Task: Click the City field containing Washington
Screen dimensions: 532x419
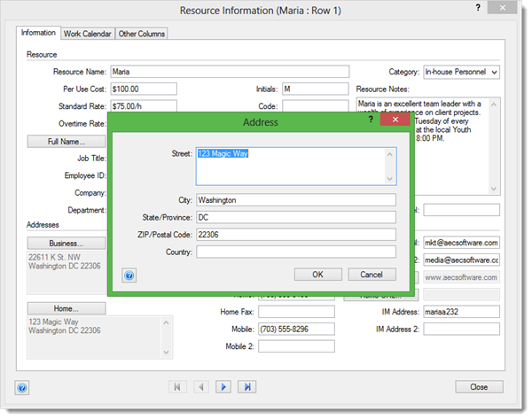Action: (x=296, y=200)
